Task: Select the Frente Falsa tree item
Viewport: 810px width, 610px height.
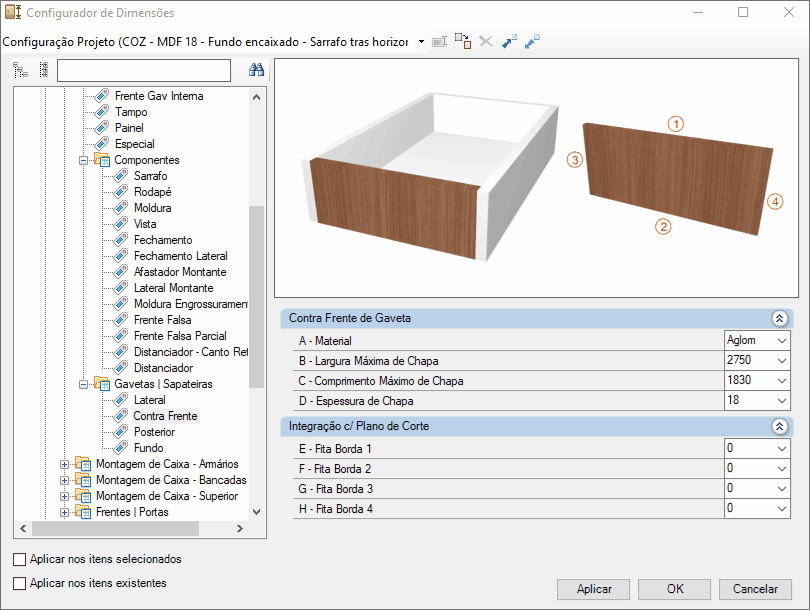Action: click(162, 320)
